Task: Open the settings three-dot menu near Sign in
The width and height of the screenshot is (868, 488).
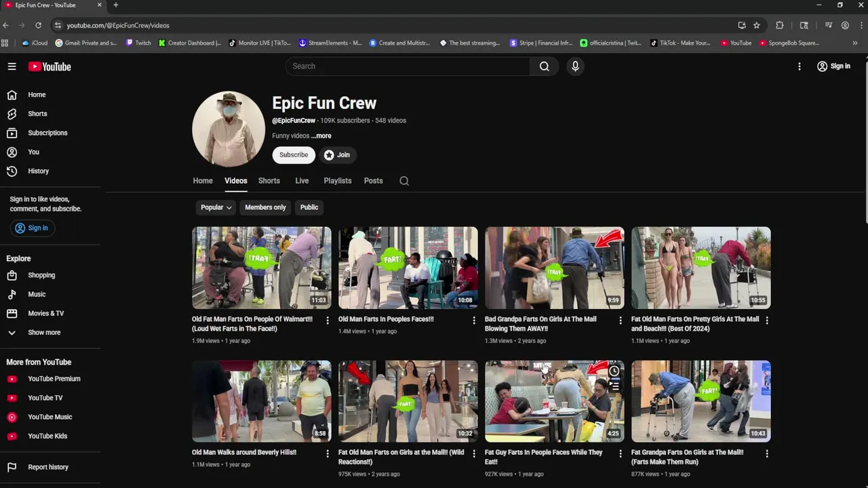Action: pos(800,66)
